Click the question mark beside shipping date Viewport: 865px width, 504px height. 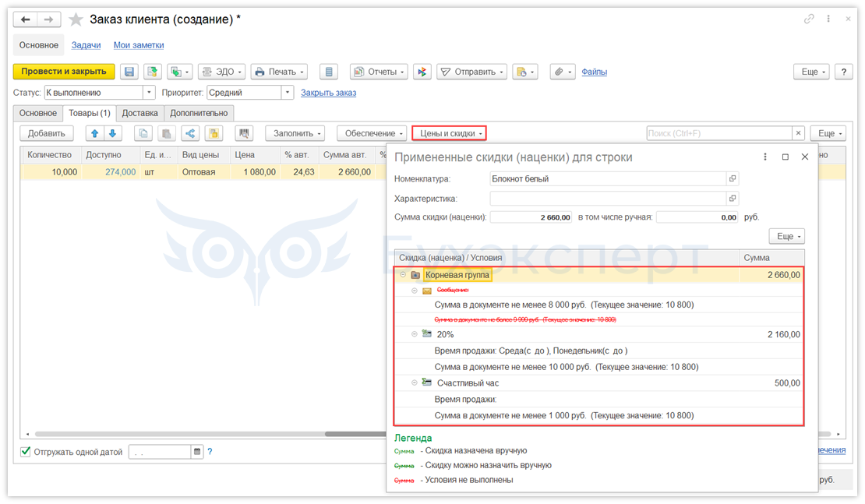pyautogui.click(x=210, y=452)
